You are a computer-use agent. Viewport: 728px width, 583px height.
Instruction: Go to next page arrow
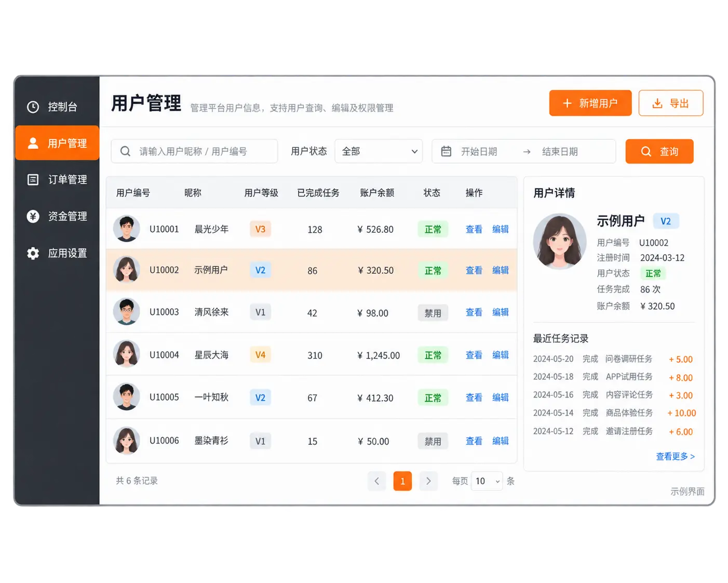coord(428,481)
